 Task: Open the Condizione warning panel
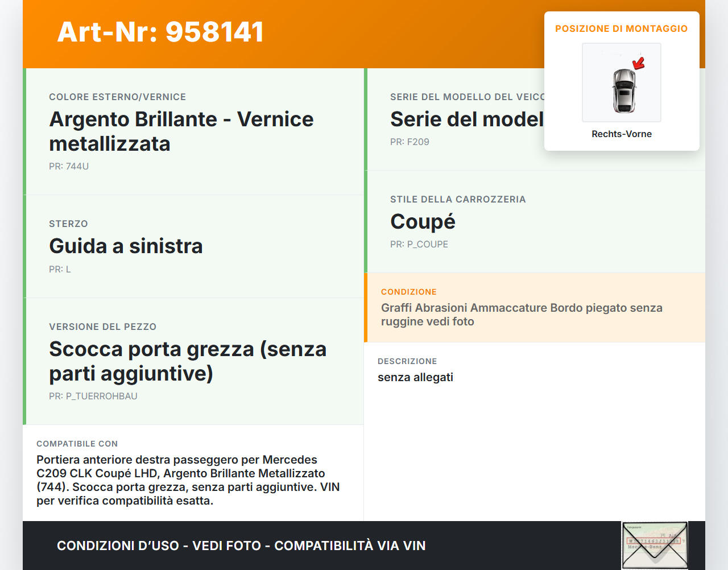tap(535, 307)
